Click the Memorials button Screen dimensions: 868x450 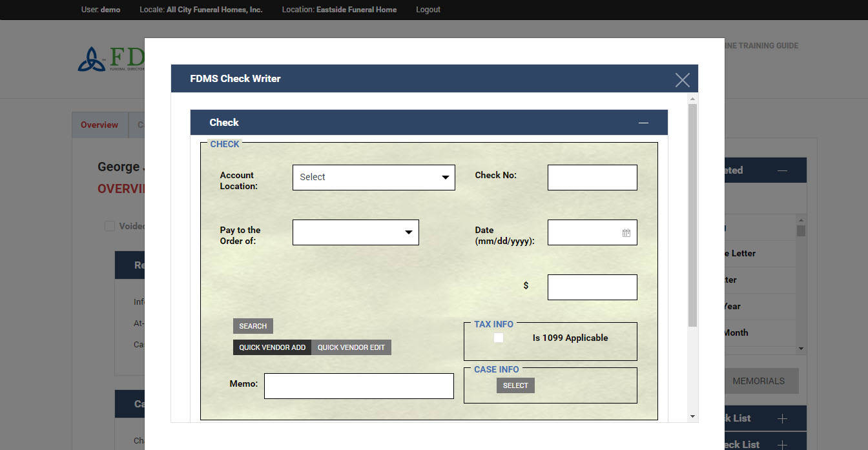coord(758,381)
